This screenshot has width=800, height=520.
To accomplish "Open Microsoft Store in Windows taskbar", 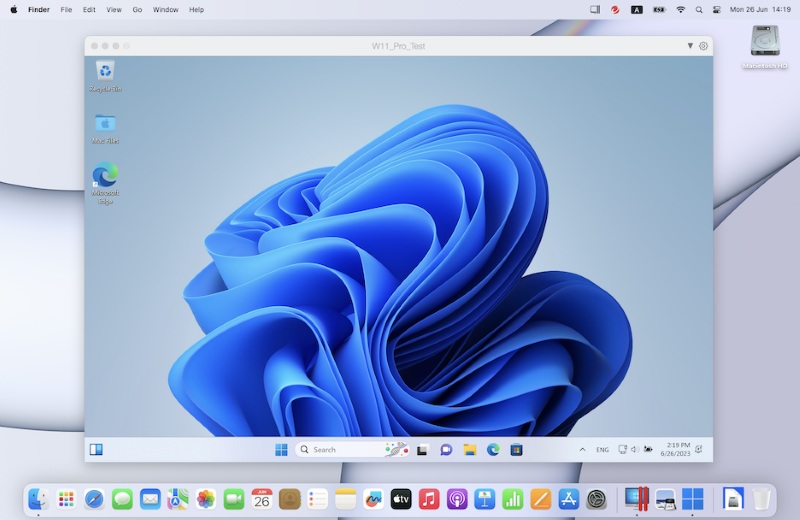I will [x=516, y=450].
